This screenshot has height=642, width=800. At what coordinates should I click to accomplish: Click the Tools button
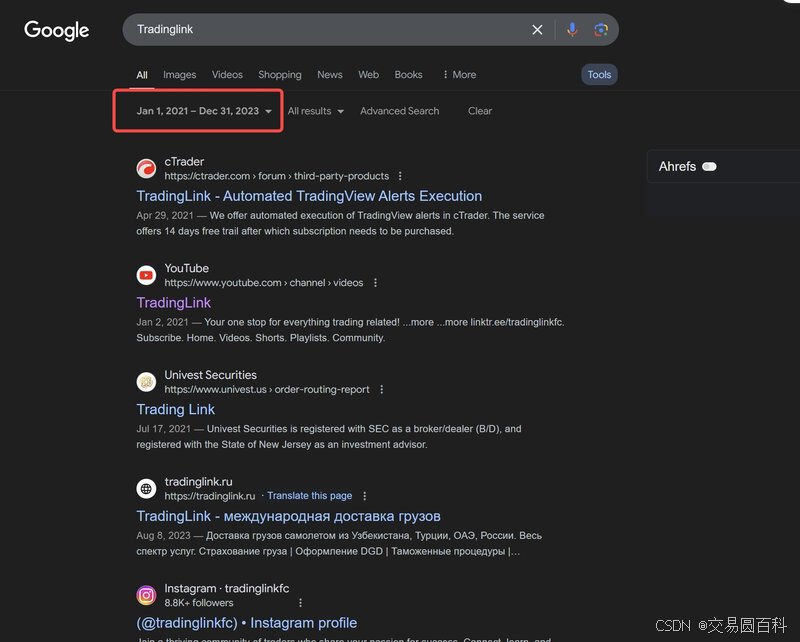599,75
